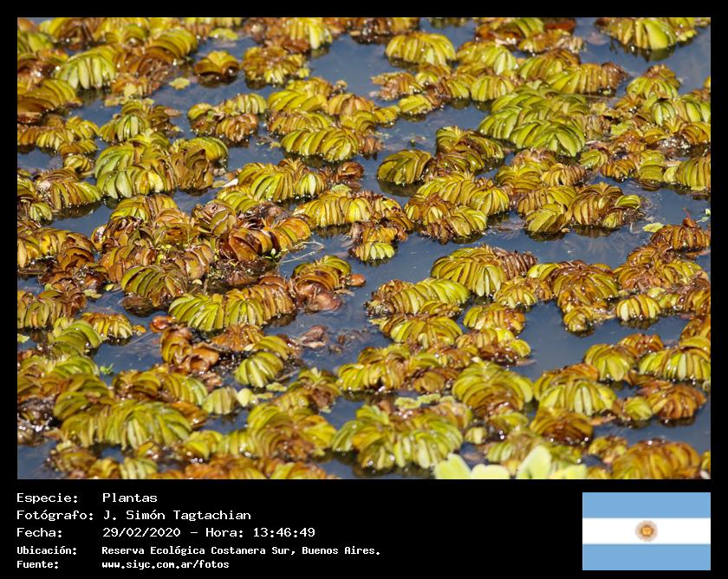The width and height of the screenshot is (728, 579).
Task: Click the top blue stripe of the flag
Action: tap(646, 504)
